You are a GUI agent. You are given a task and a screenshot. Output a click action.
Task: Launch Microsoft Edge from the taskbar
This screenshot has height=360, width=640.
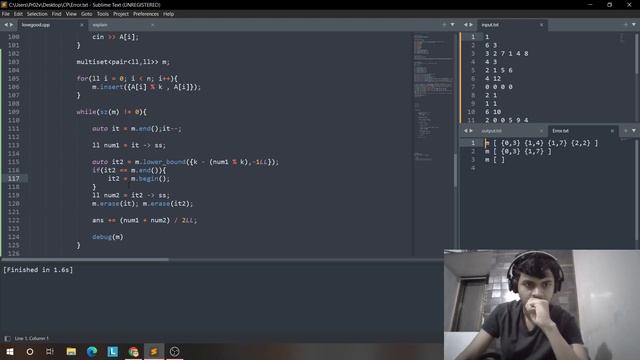(x=92, y=351)
